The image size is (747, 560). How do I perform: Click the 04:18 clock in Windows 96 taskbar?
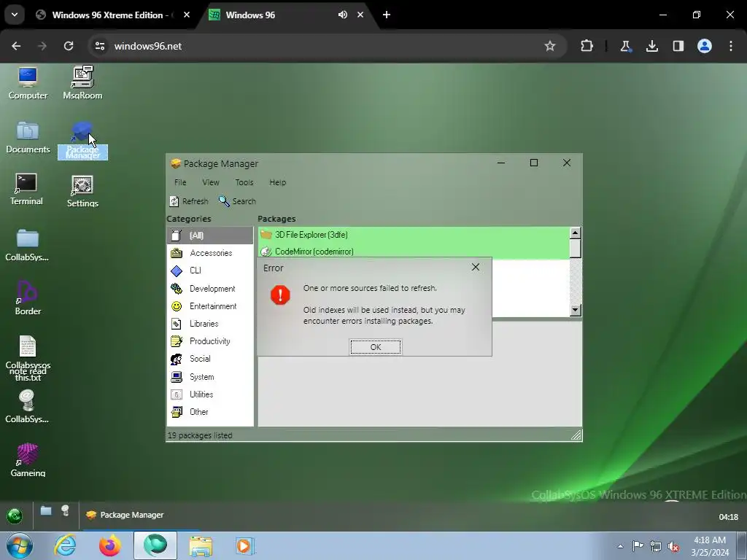tap(728, 517)
